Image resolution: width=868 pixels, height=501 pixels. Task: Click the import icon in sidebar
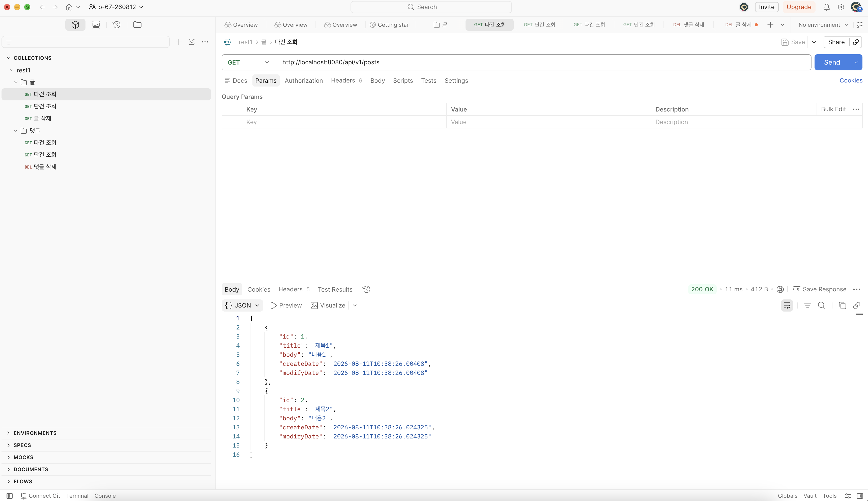(x=192, y=42)
